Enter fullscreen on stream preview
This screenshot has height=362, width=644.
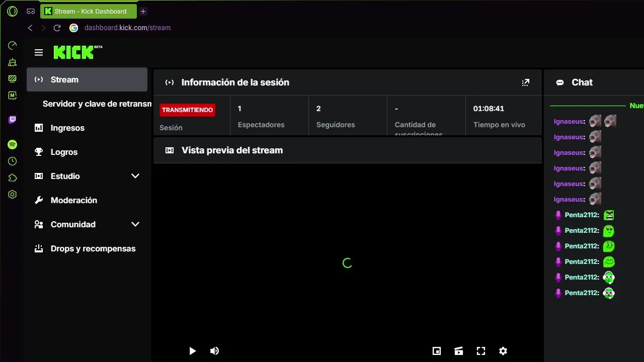[x=481, y=351]
